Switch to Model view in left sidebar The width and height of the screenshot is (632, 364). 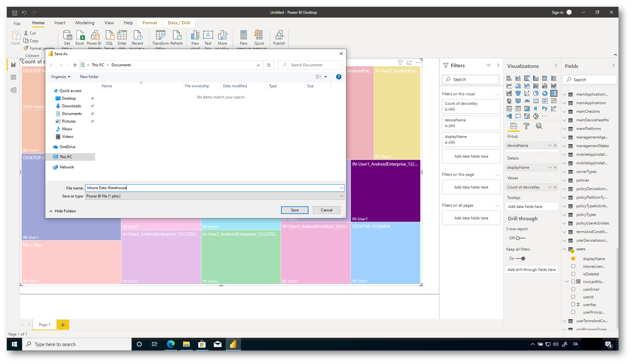tap(14, 90)
